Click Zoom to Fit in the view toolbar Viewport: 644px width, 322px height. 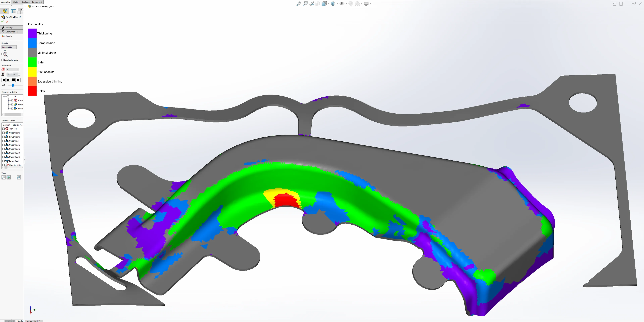coord(298,4)
